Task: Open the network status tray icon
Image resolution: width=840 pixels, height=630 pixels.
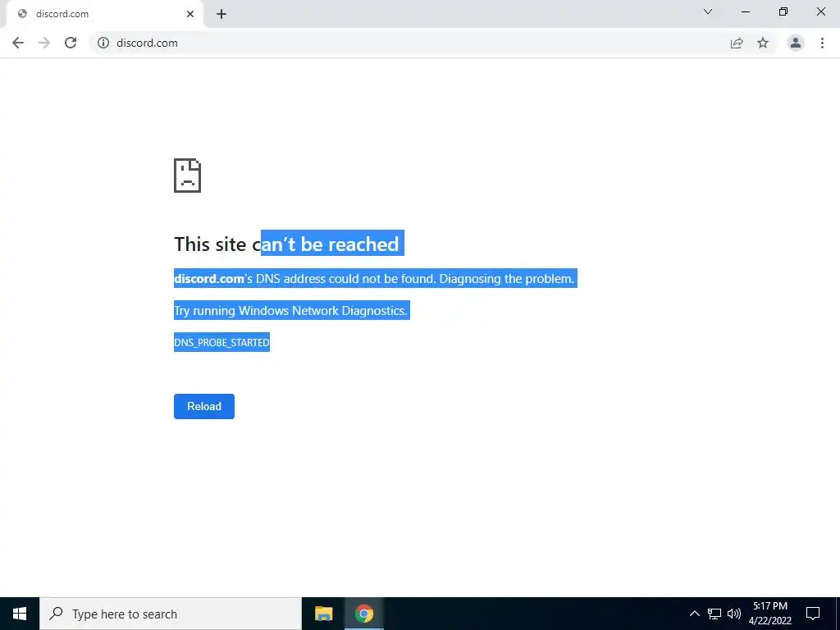Action: (x=714, y=614)
